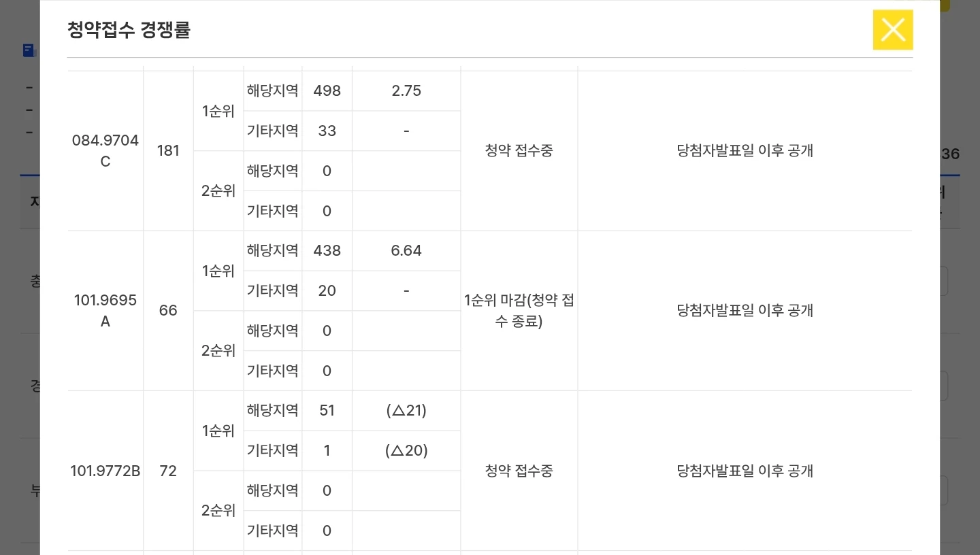Click the 498 applications count
980x555 pixels.
(x=327, y=91)
